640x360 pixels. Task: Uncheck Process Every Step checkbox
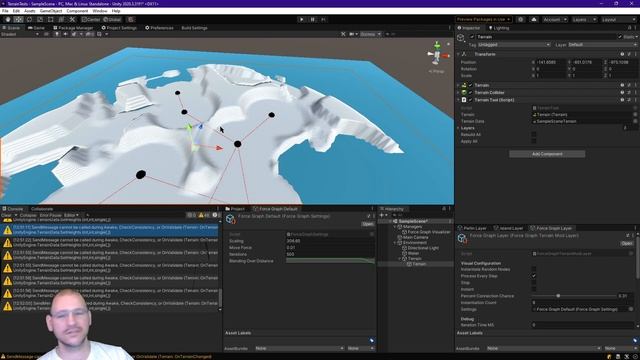[534, 276]
